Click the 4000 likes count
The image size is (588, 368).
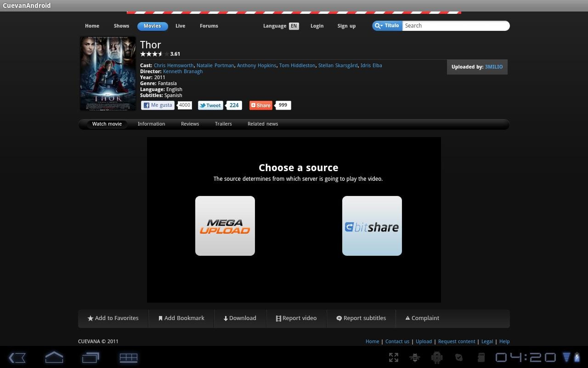[185, 105]
